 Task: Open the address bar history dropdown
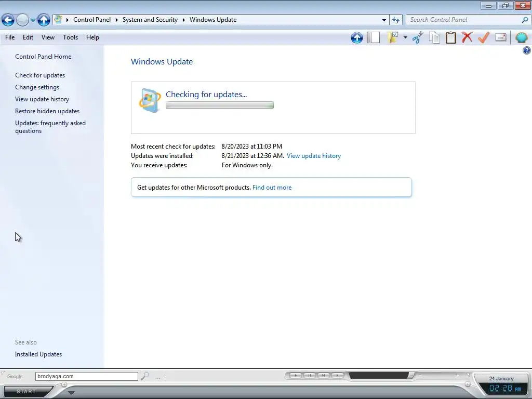pos(384,20)
